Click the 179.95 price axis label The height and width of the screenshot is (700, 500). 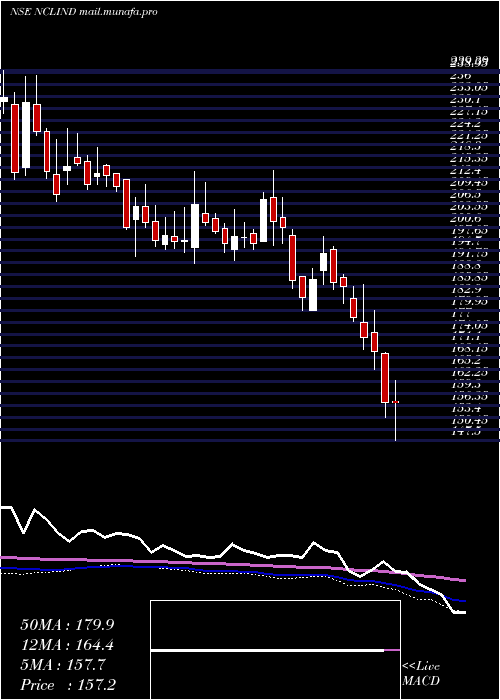coord(468,302)
